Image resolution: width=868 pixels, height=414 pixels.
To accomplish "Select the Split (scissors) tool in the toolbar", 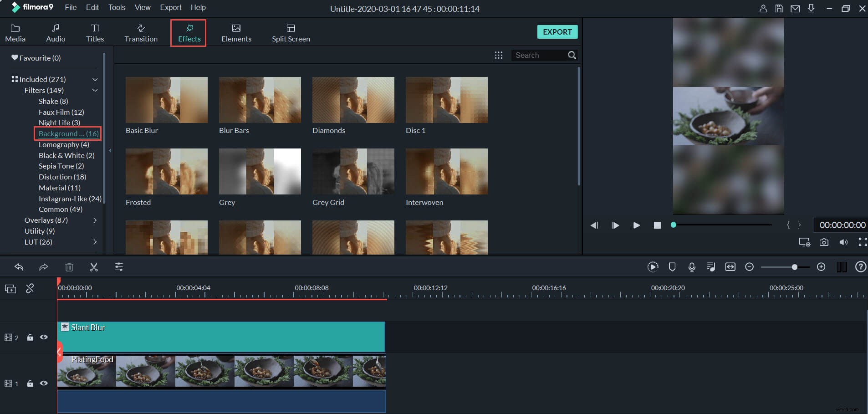I will tap(94, 267).
